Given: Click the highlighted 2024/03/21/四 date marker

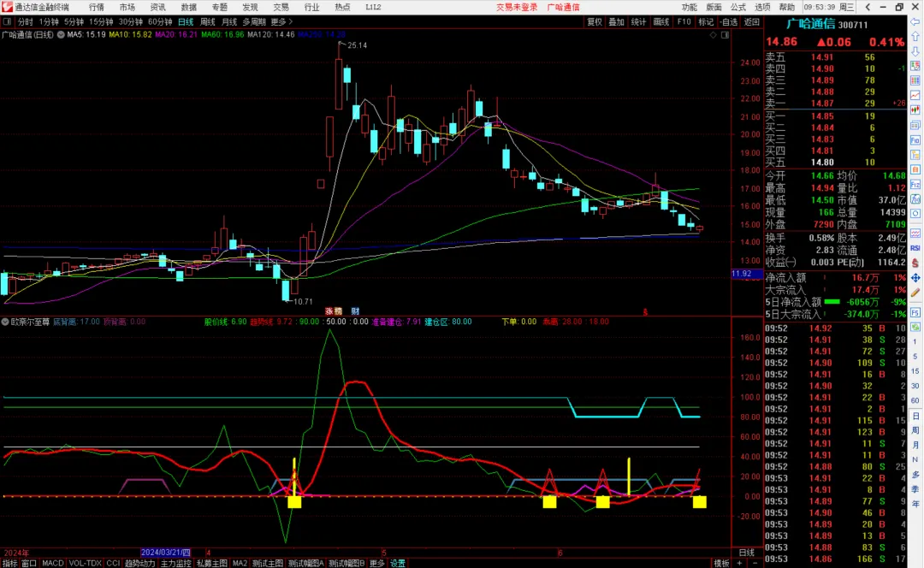Looking at the screenshot, I should click(x=166, y=553).
